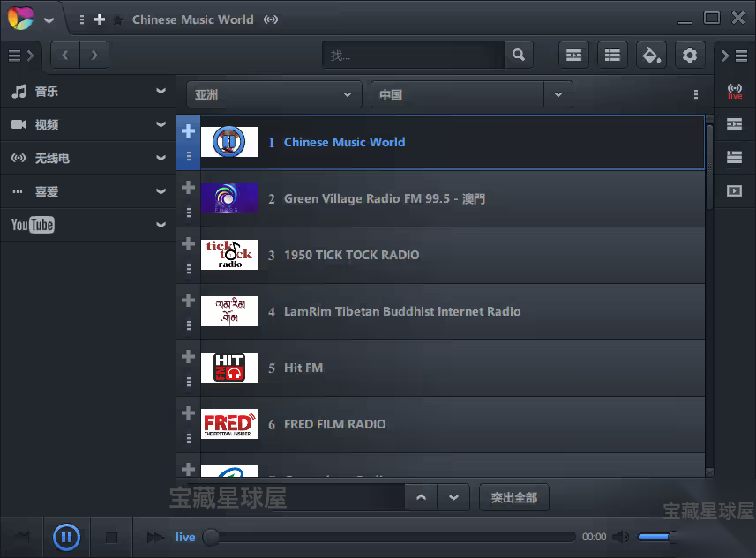756x558 pixels.
Task: Click previous match up arrow button
Action: [x=421, y=497]
